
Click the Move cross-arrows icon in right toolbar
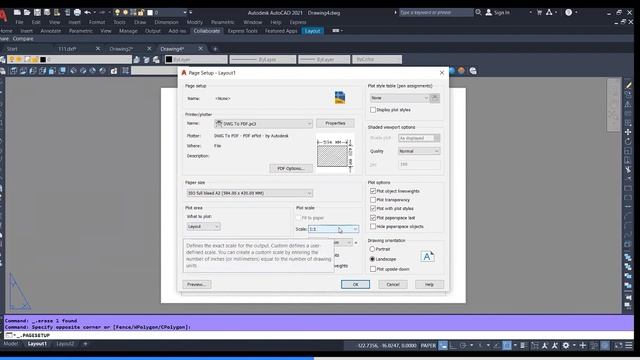(x=628, y=132)
